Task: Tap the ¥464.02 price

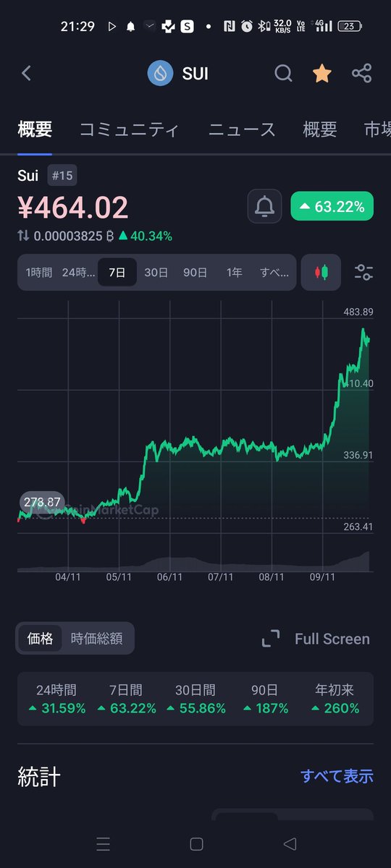Action: [73, 208]
